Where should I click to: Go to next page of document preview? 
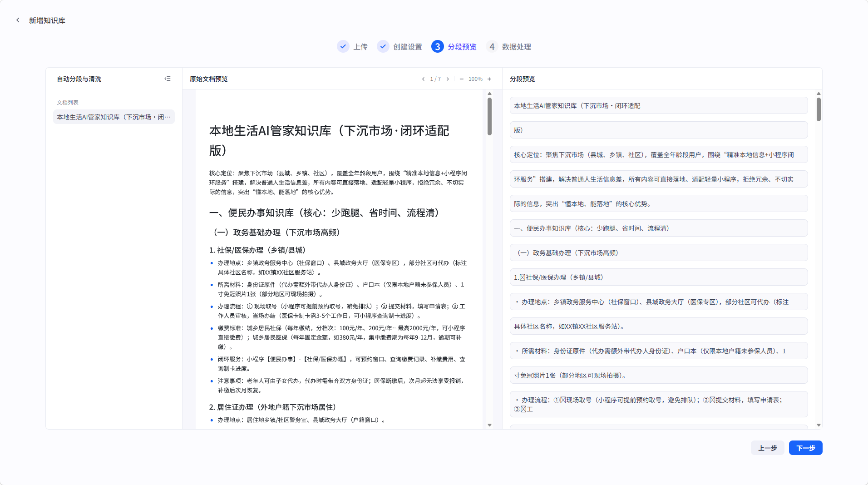[x=448, y=79]
